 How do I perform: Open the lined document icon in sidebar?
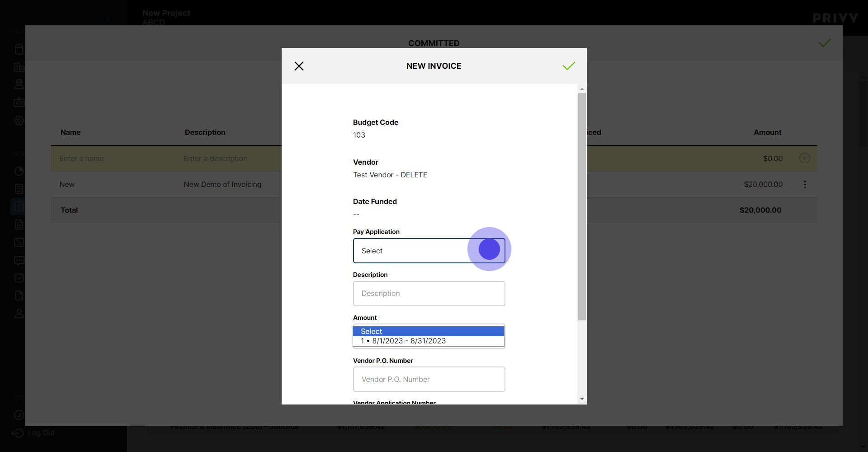pos(19,224)
